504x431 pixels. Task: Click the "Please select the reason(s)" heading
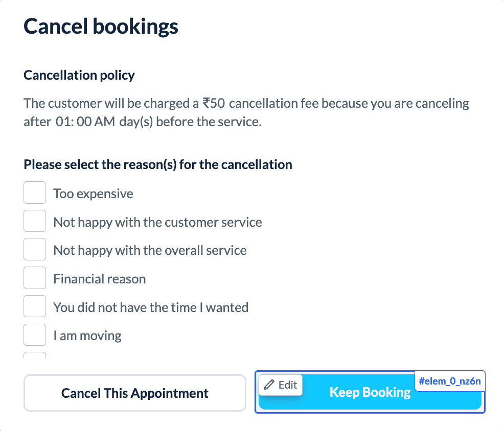(x=158, y=165)
